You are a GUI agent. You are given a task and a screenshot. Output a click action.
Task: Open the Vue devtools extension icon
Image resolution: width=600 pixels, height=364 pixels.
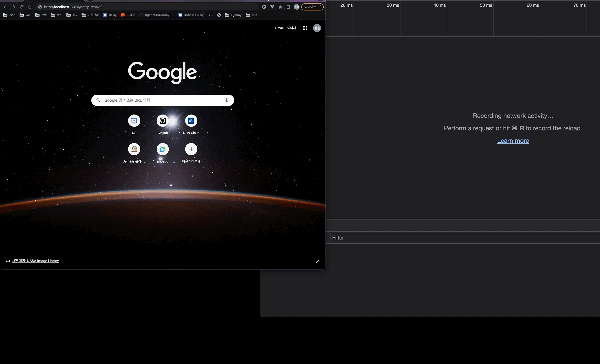pyautogui.click(x=272, y=7)
